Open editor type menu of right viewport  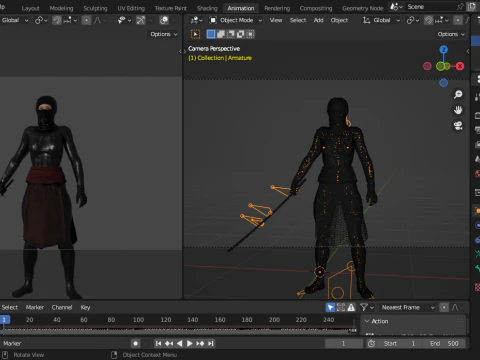[x=196, y=20]
